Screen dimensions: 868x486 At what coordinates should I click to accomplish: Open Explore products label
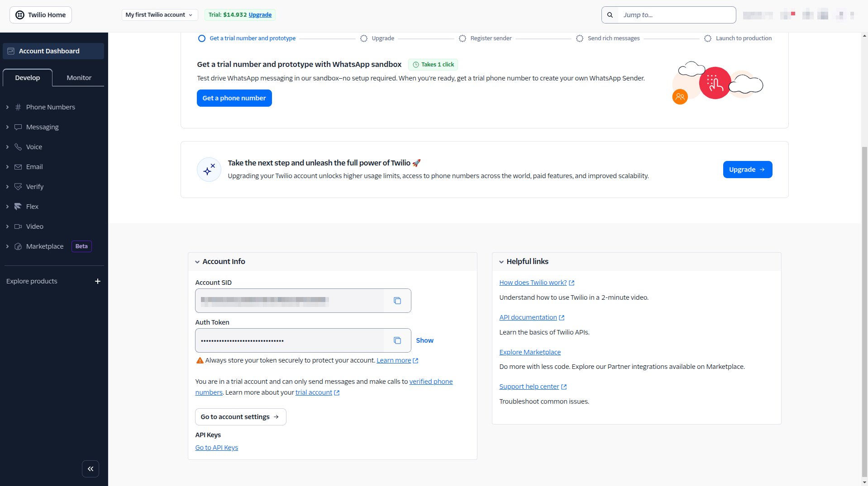point(32,281)
